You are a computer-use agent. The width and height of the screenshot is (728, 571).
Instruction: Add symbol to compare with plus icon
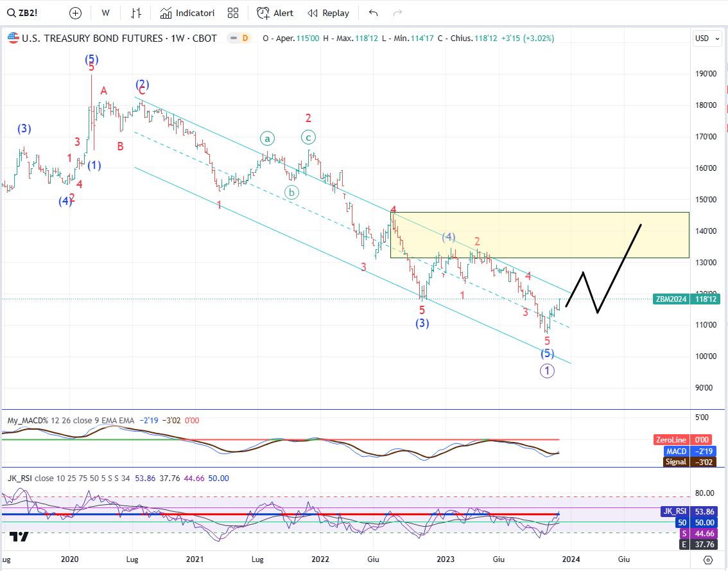(75, 13)
